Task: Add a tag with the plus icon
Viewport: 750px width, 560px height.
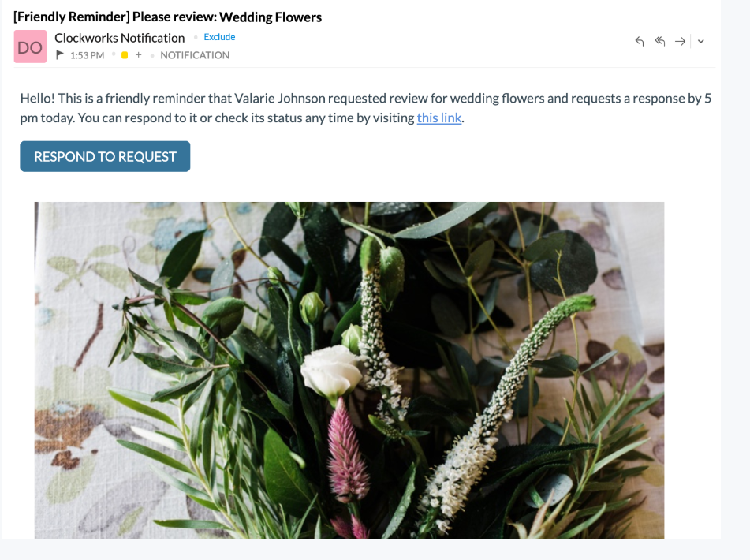Action: (x=138, y=55)
